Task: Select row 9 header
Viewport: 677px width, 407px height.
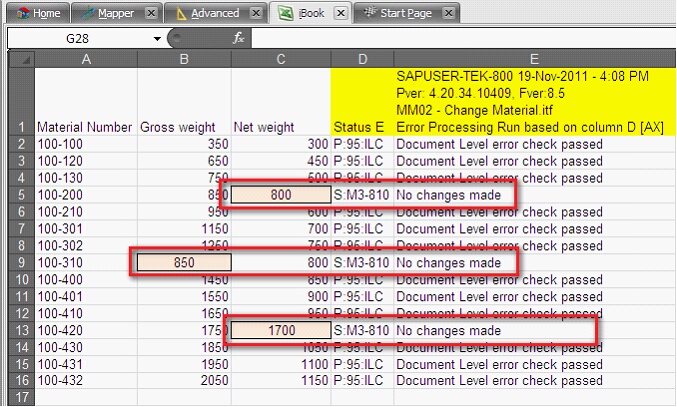Action: point(19,263)
